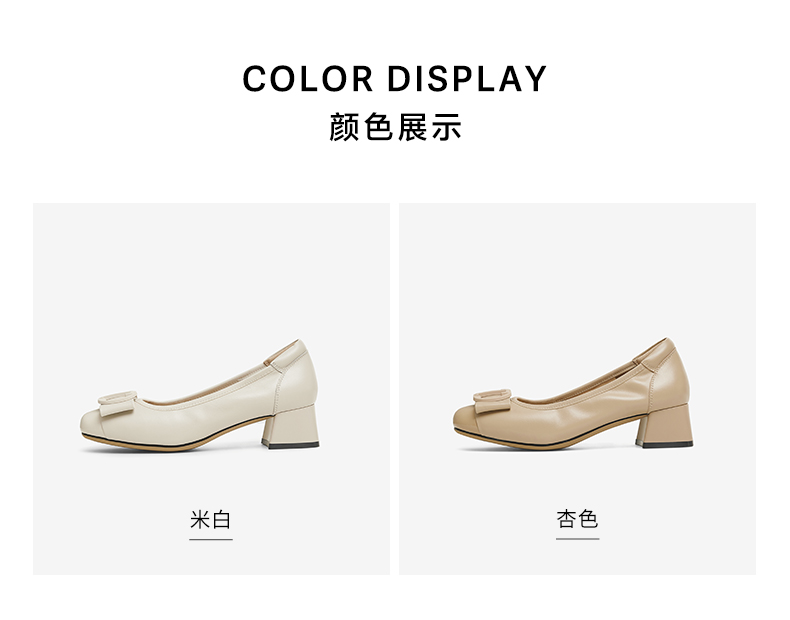Select the off-white shoe image
790x620 pixels.
click(x=200, y=394)
